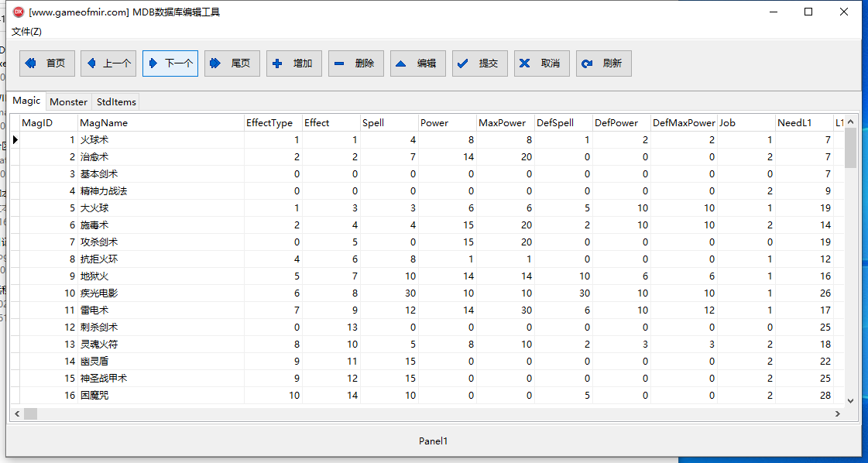Click the Job column header
Image resolution: width=868 pixels, height=463 pixels.
pyautogui.click(x=746, y=123)
